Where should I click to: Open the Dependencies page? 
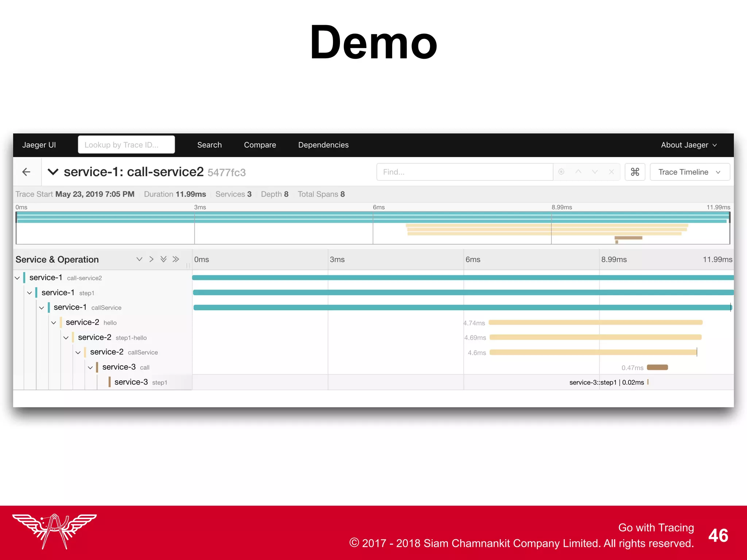323,145
